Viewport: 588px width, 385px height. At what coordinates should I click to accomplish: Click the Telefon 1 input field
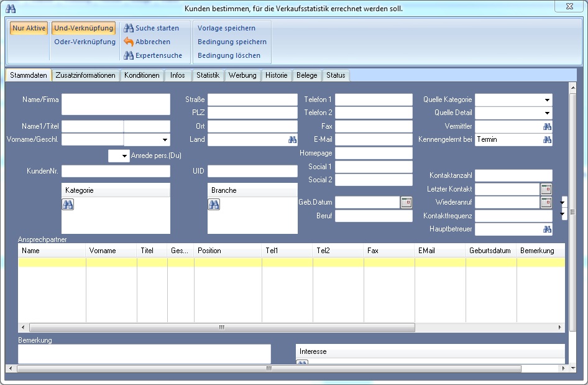(x=374, y=100)
